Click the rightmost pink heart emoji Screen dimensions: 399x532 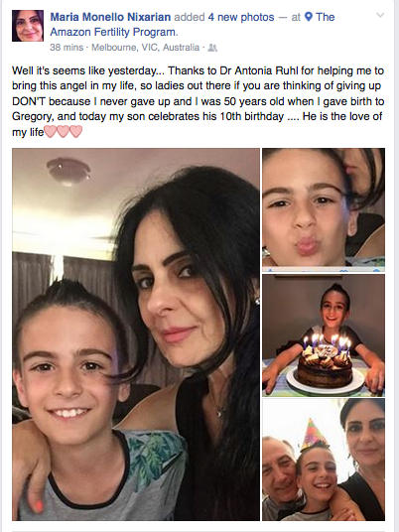(x=76, y=131)
